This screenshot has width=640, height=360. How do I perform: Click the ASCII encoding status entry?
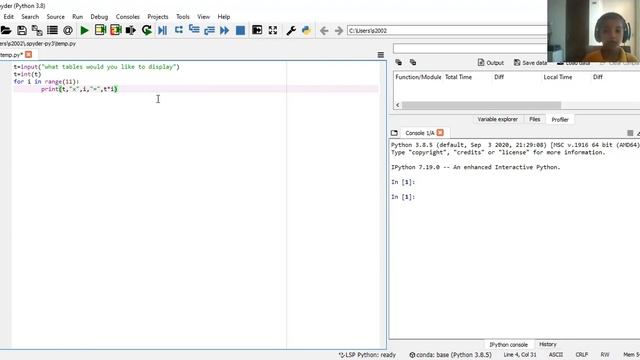click(x=556, y=355)
